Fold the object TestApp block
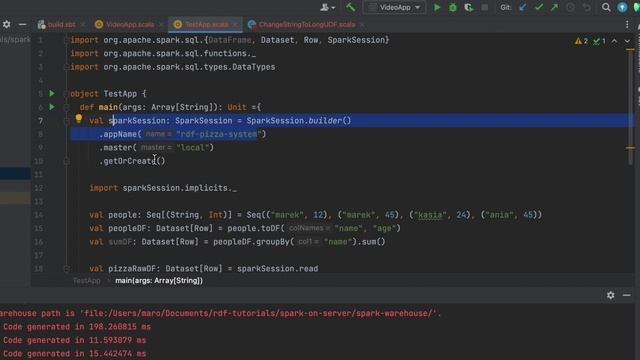The width and height of the screenshot is (640, 360). (66, 94)
